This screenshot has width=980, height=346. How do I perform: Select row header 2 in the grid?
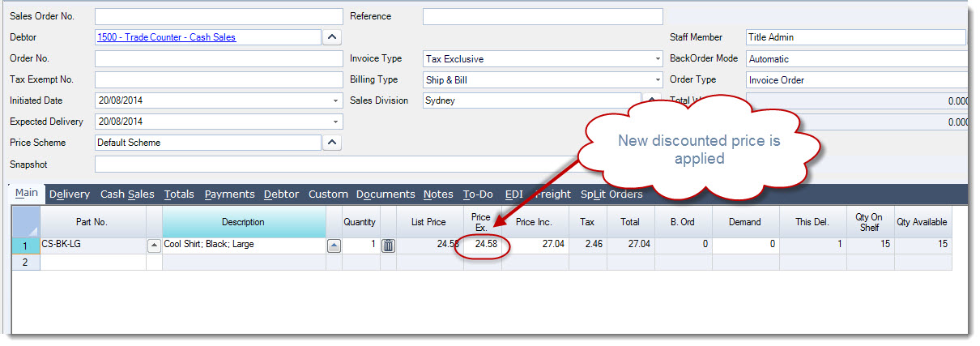(25, 262)
